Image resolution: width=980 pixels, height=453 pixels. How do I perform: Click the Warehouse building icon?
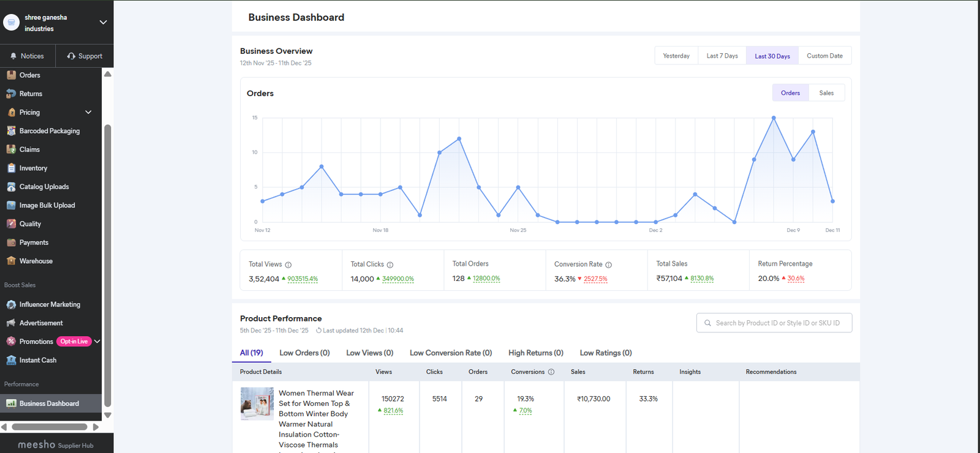[11, 261]
